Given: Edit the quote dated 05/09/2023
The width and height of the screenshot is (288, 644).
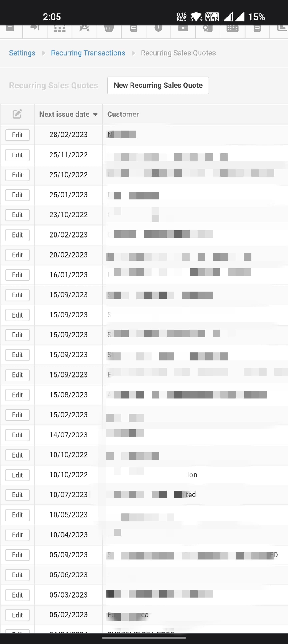Looking at the screenshot, I should click(17, 555).
